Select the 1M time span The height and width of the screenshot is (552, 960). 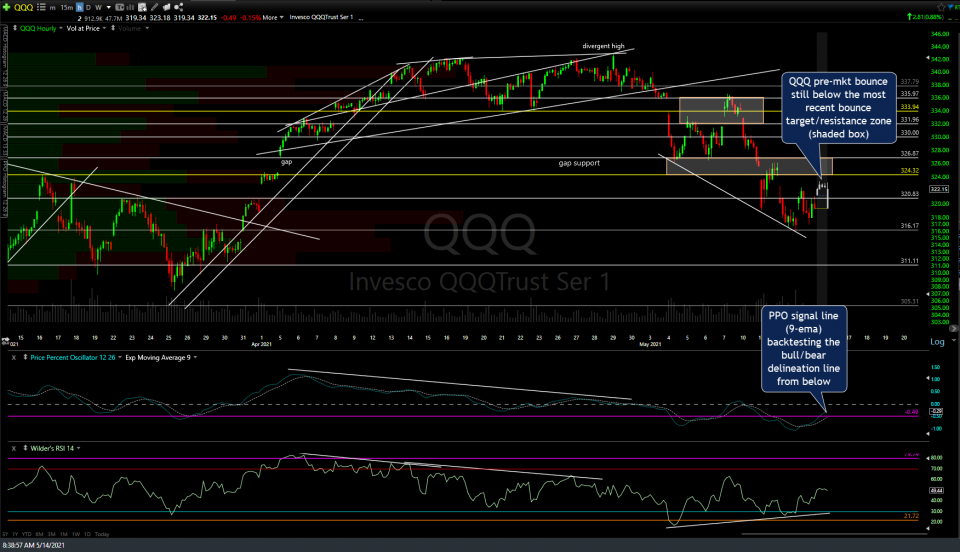coord(64,534)
